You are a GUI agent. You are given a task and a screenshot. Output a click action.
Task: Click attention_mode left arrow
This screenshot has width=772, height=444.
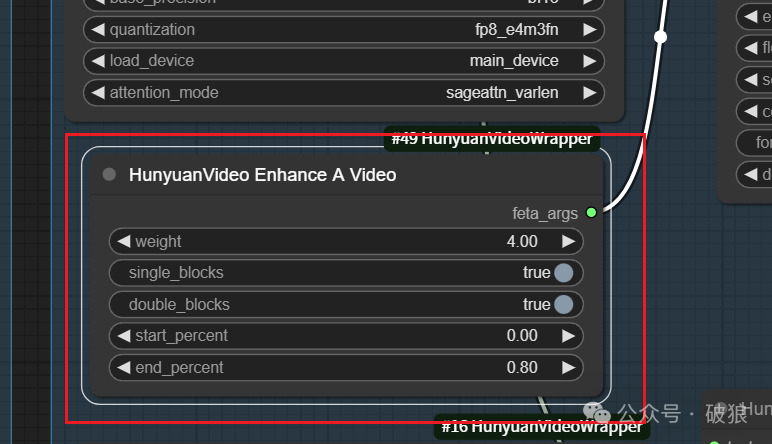(x=98, y=93)
